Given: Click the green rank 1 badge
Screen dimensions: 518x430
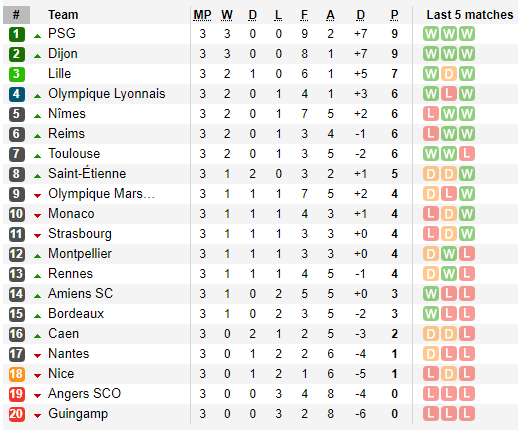Looking at the screenshot, I should [x=16, y=34].
